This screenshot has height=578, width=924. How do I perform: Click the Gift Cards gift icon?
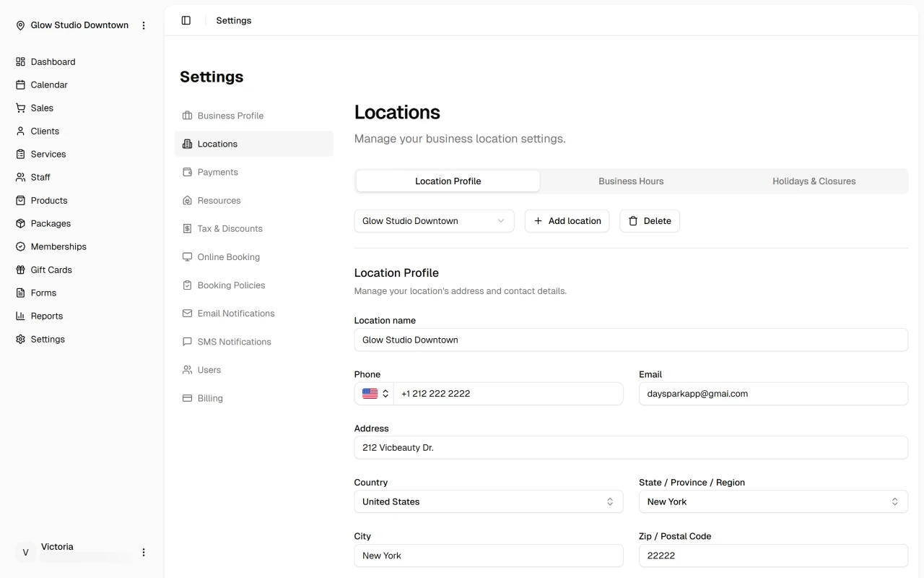[20, 269]
